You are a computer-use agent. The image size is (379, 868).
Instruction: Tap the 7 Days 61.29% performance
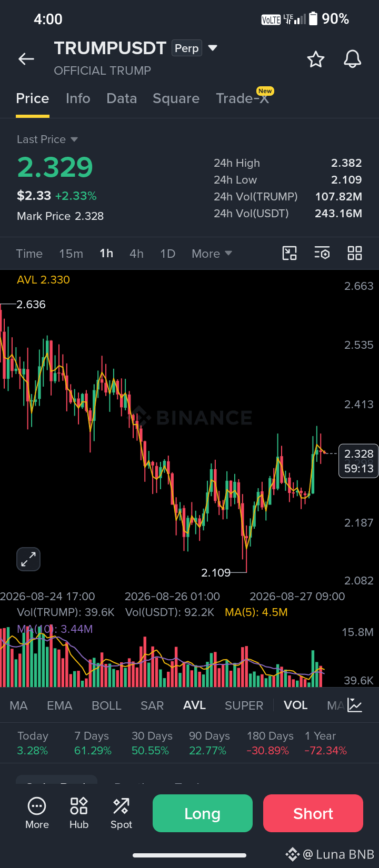coord(93,743)
